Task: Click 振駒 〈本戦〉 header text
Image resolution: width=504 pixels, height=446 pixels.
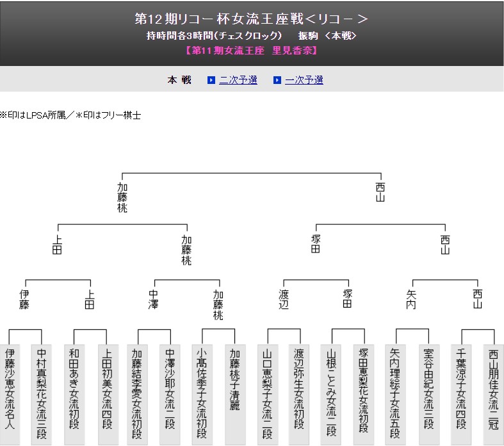Action: (327, 35)
